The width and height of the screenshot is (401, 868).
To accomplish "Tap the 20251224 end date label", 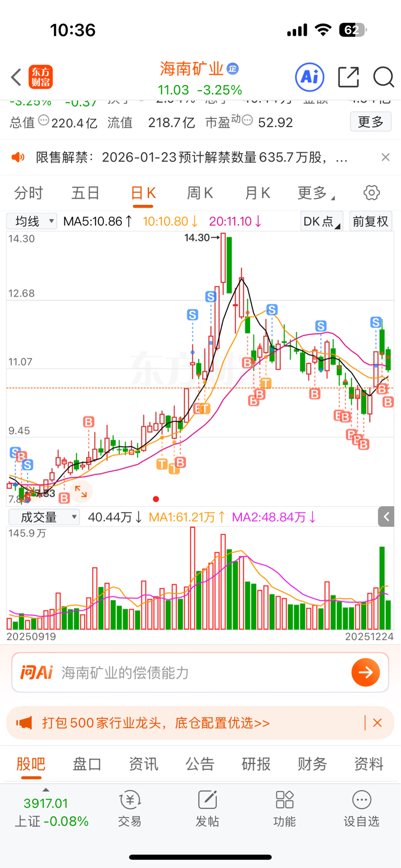I will click(369, 637).
